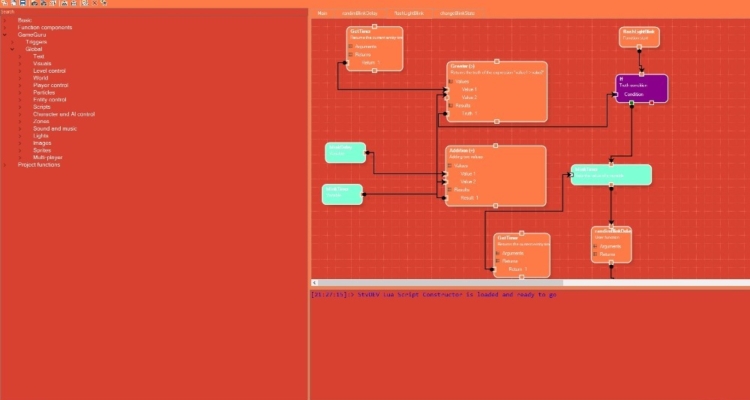Select the Greater (>) node title

(463, 66)
